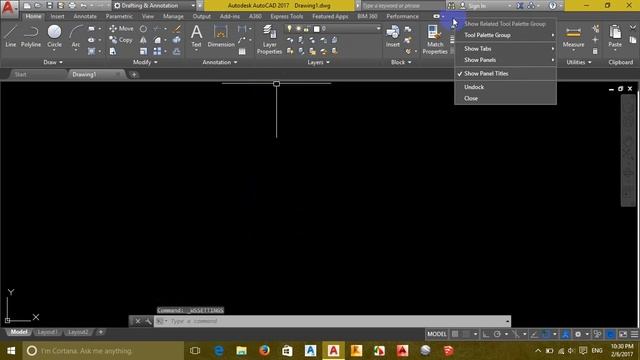Screen dimensions: 640x360
Task: Click the Plot printer icon
Action: pyautogui.click(x=72, y=6)
